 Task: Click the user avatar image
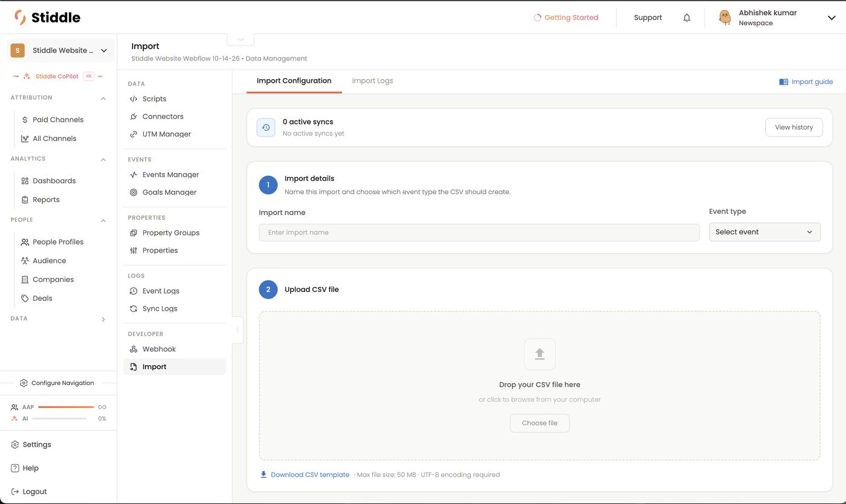725,18
